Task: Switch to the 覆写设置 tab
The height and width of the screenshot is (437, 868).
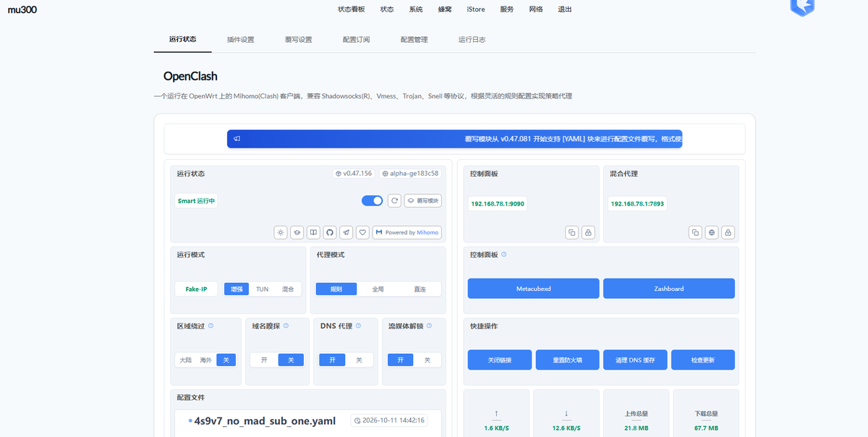Action: [298, 39]
